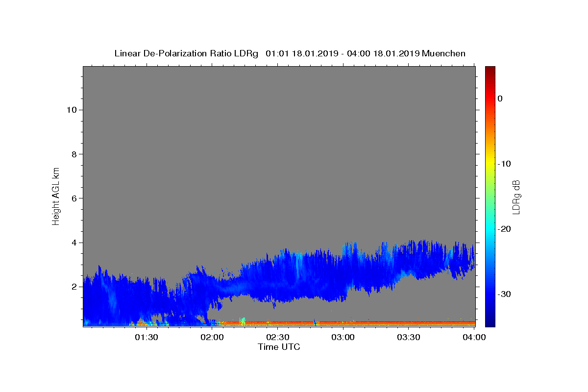588x392 pixels.
Task: Pick the dark red top of the colorbar
Action: (x=490, y=70)
